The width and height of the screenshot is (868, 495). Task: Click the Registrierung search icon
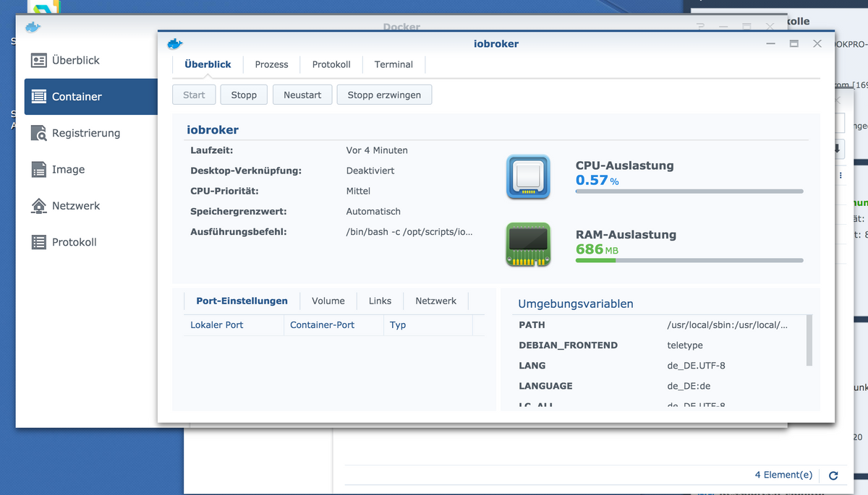[x=39, y=133]
